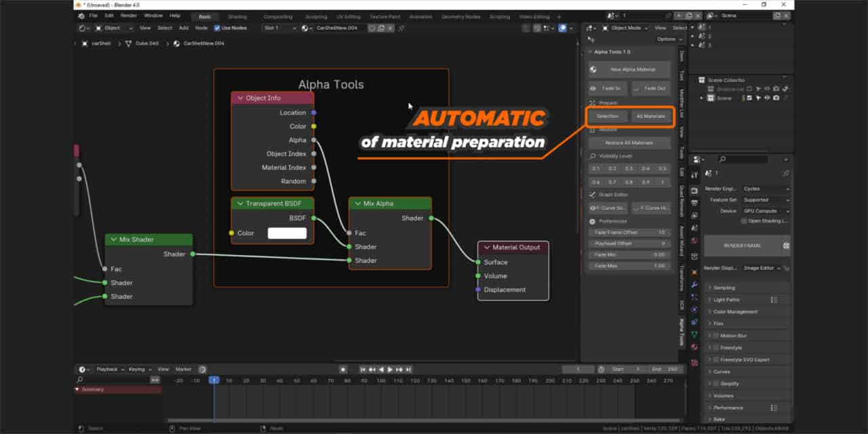Viewport: 868px width, 434px height.
Task: Switch to the Animation workspace tab
Action: point(421,16)
